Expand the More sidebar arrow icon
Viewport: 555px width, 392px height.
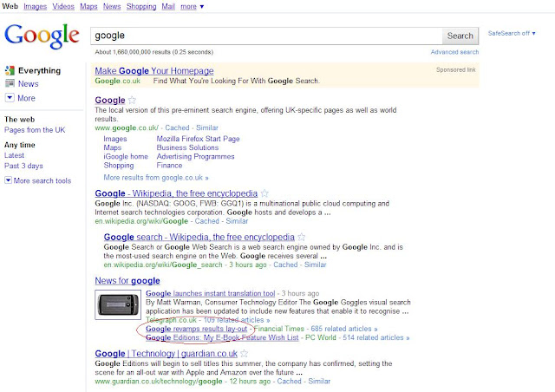(x=10, y=98)
